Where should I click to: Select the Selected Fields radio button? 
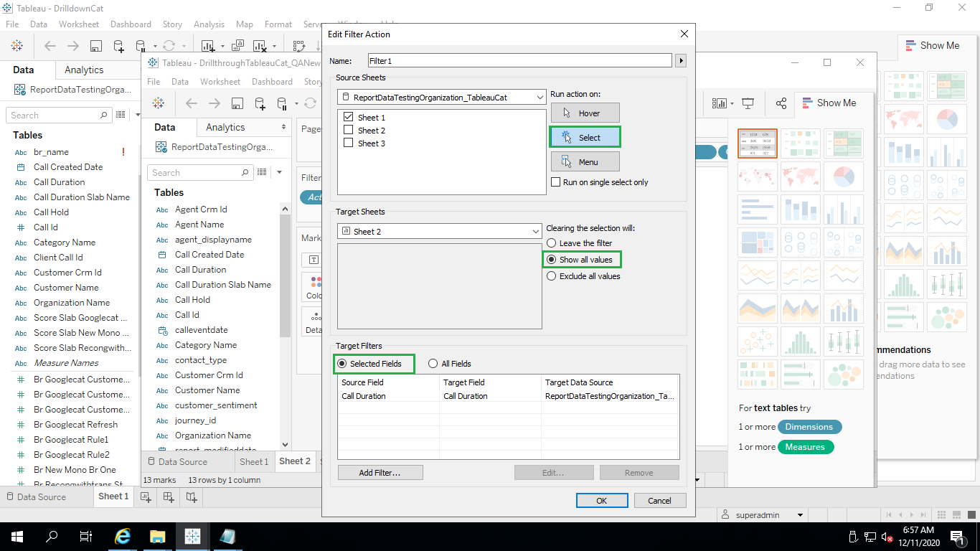click(x=341, y=364)
